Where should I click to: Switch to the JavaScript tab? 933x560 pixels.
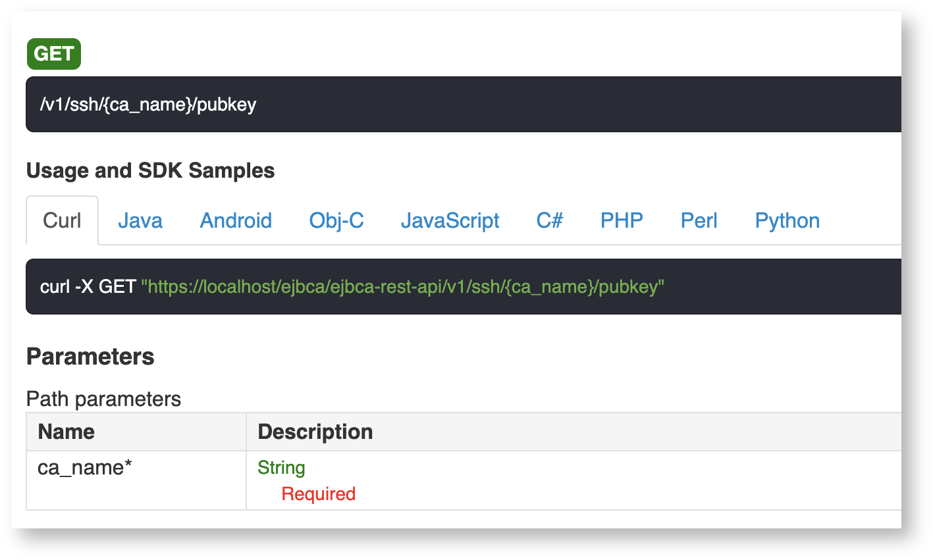(x=450, y=220)
